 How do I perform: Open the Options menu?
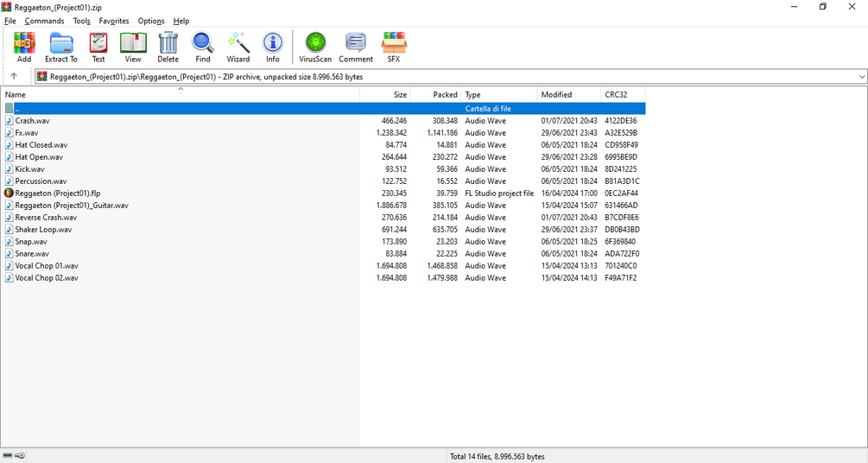coord(151,21)
